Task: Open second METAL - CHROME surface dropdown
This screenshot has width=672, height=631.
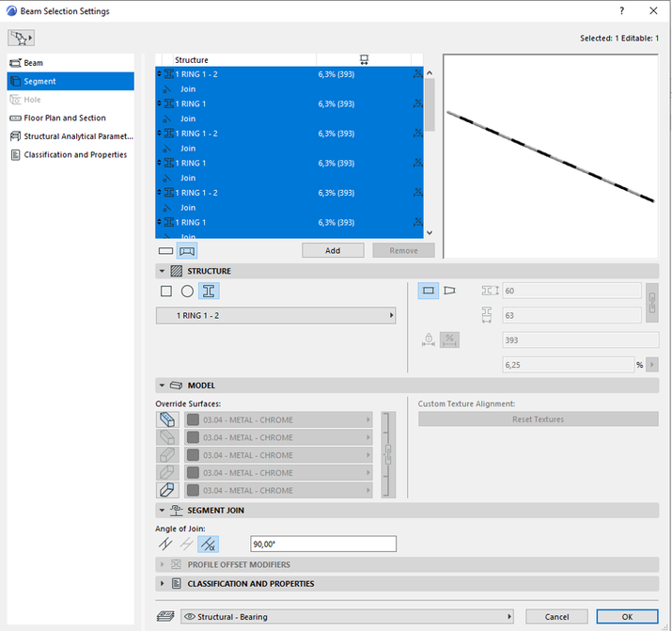Action: 278,437
